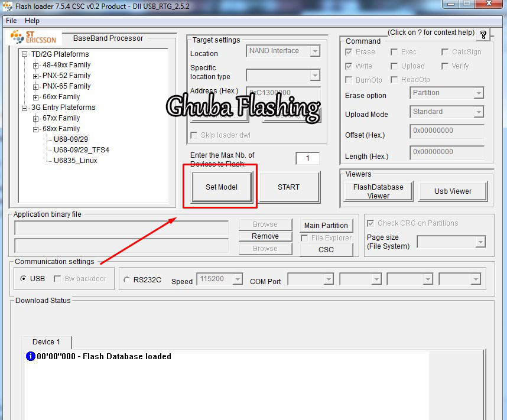
Task: Enable the Verify checkbox
Action: [445, 66]
